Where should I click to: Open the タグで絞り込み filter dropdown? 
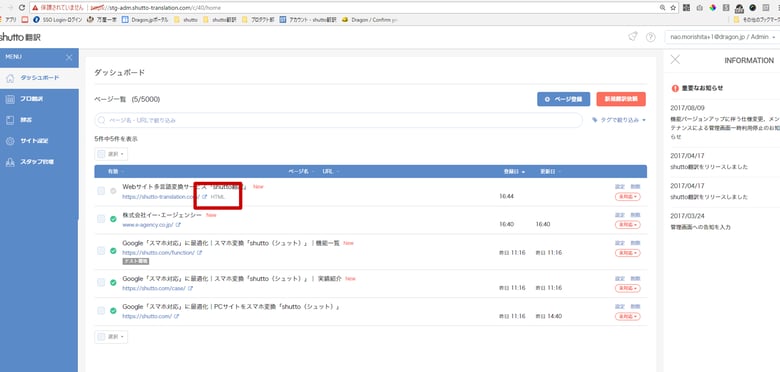(619, 120)
